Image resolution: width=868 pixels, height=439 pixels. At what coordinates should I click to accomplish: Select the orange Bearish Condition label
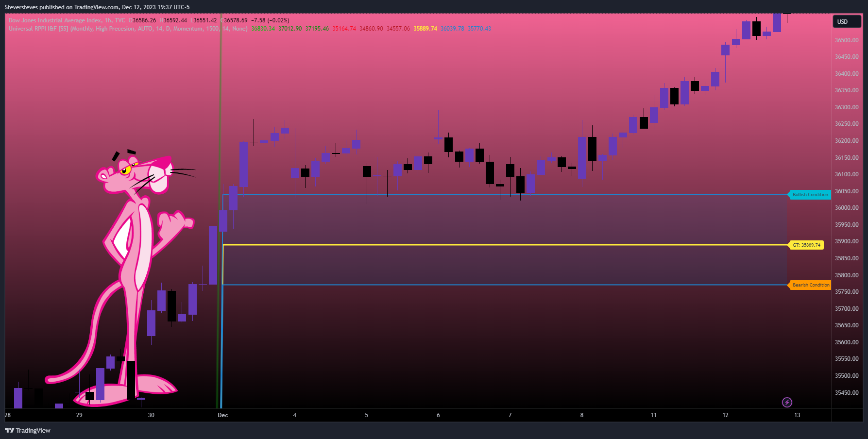point(809,285)
